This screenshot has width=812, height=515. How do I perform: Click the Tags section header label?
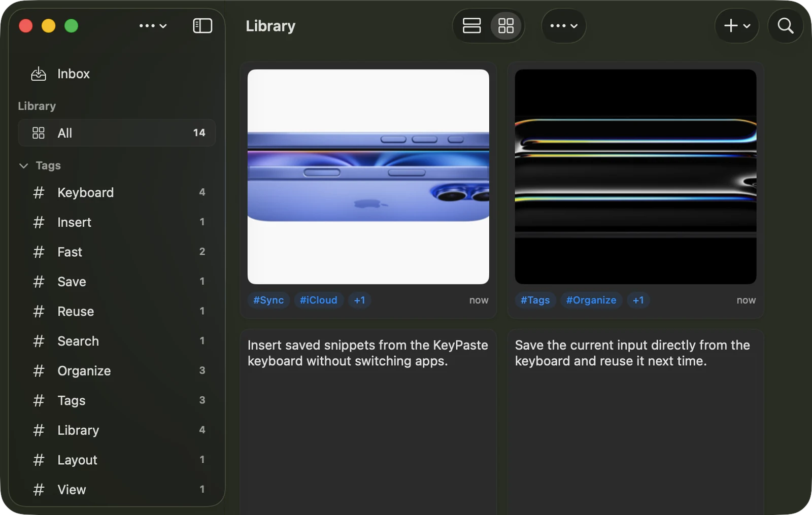click(x=48, y=166)
